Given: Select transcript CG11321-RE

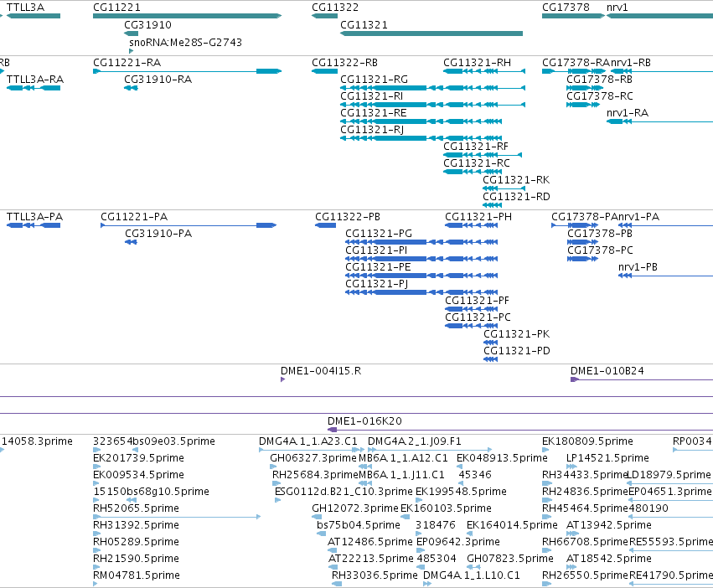Looking at the screenshot, I should pos(374,113).
